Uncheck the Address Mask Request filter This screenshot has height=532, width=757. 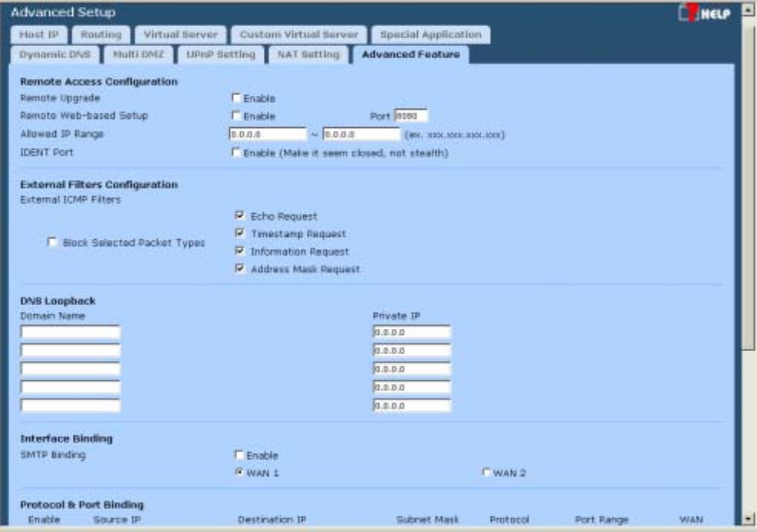click(x=239, y=268)
